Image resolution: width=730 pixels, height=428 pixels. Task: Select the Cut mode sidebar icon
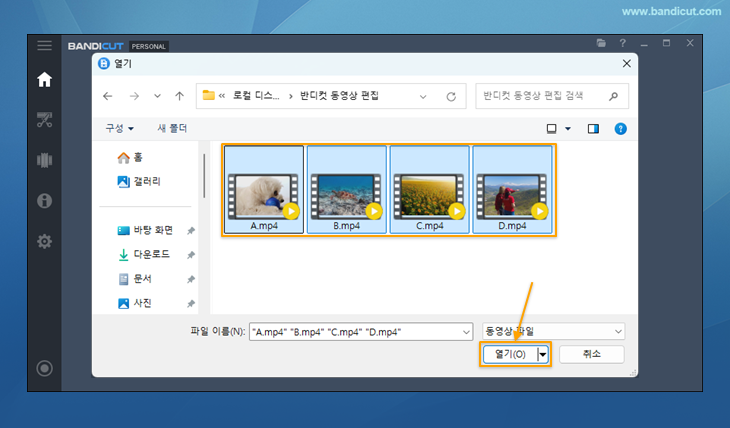pyautogui.click(x=44, y=120)
